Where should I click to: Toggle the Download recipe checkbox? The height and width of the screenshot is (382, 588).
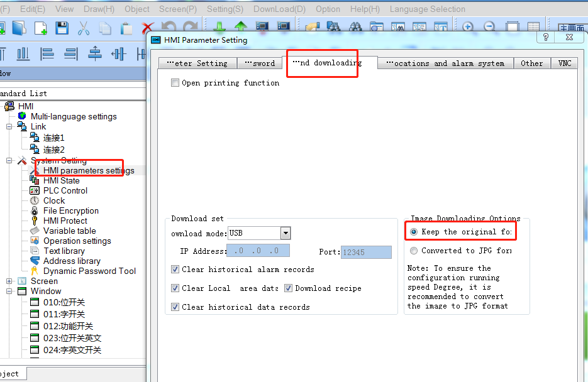(x=289, y=288)
